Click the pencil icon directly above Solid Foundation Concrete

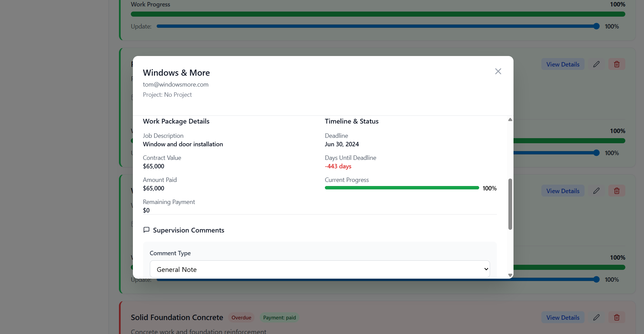click(x=596, y=191)
